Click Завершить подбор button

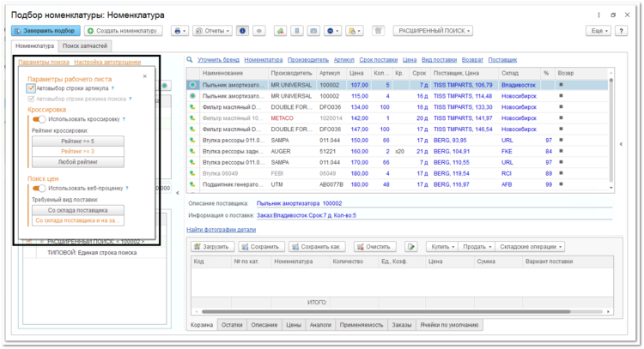(x=46, y=31)
